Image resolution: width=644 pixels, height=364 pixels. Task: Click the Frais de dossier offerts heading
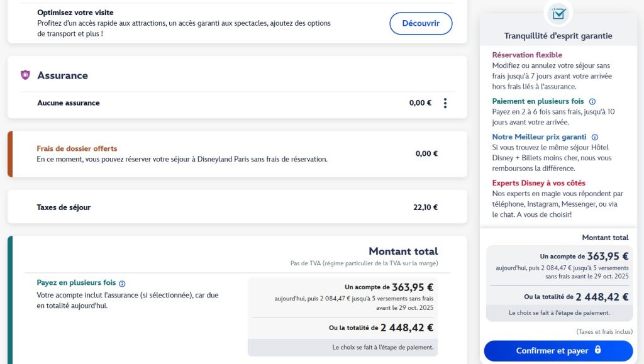coord(77,149)
